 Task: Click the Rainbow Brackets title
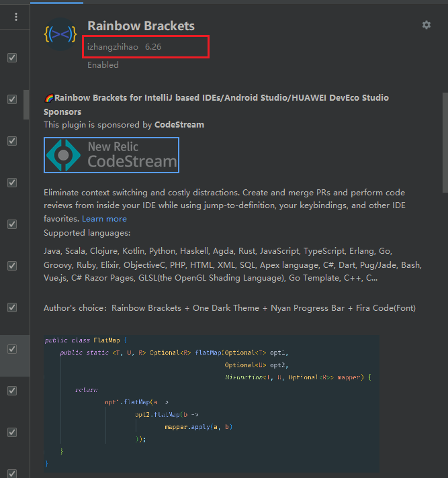point(141,26)
